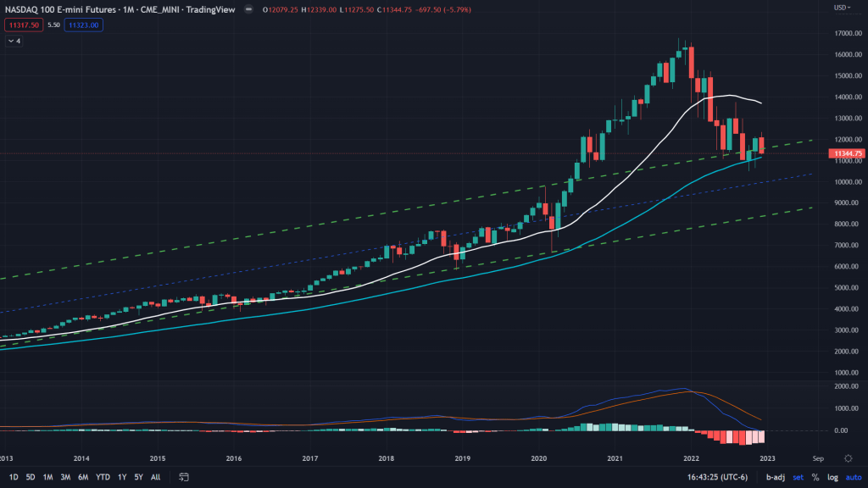Show the All time range
This screenshot has width=868, height=488.
tap(155, 477)
